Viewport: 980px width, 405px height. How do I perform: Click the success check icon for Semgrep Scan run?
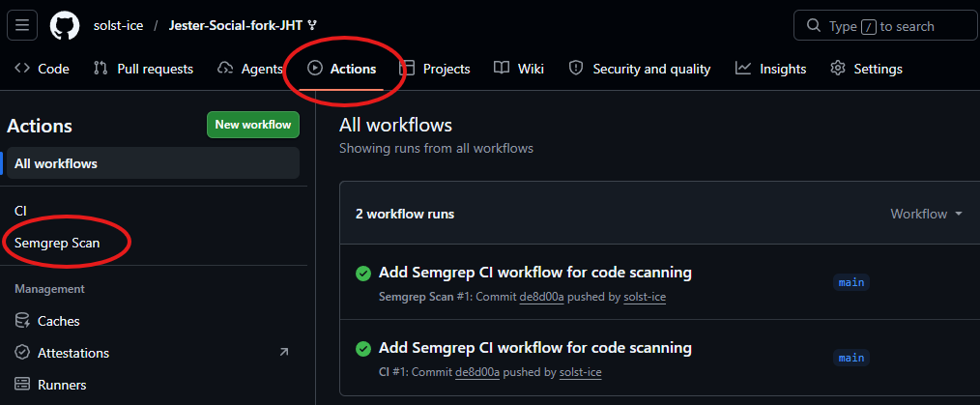pyautogui.click(x=363, y=274)
